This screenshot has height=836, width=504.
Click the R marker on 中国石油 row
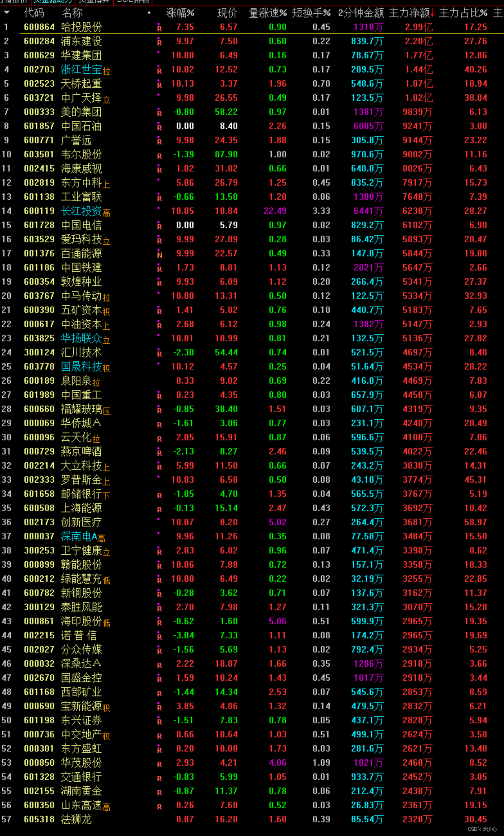(x=159, y=128)
